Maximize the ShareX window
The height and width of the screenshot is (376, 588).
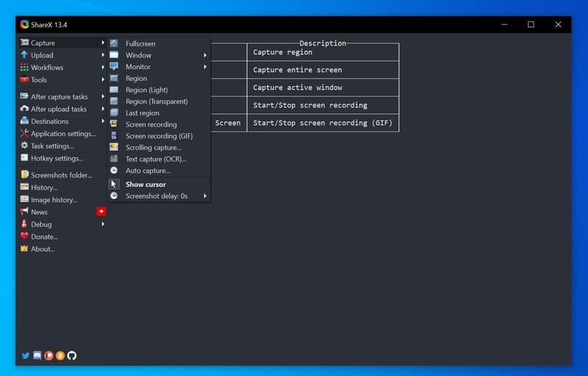point(531,24)
